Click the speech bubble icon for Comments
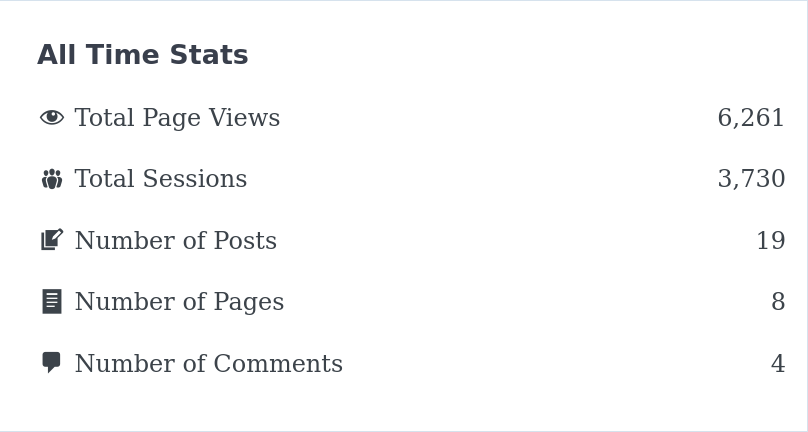 (x=51, y=362)
